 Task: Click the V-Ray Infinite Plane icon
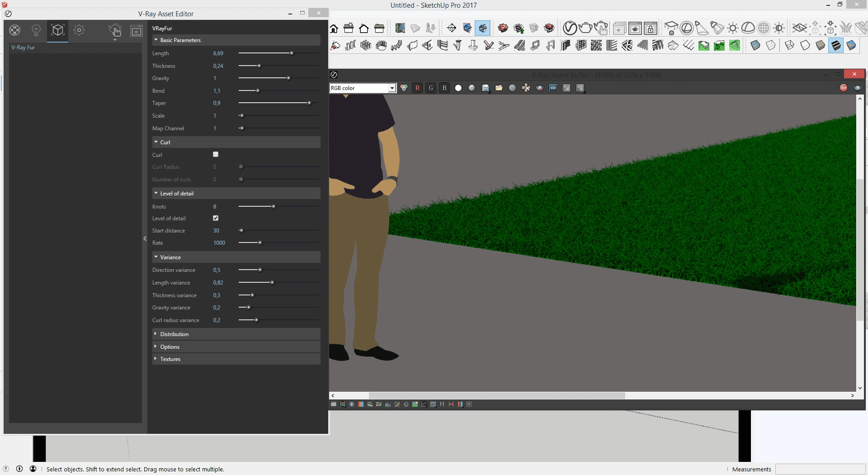(x=799, y=28)
